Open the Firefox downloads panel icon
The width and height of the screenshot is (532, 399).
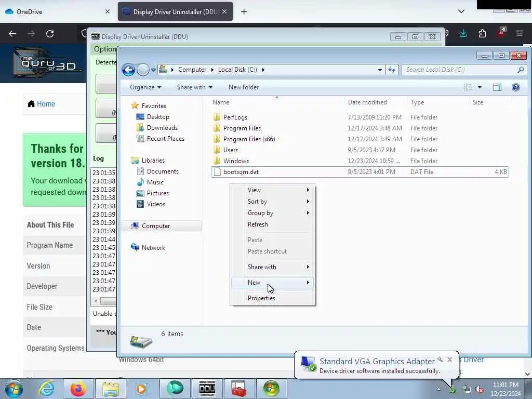(x=463, y=33)
